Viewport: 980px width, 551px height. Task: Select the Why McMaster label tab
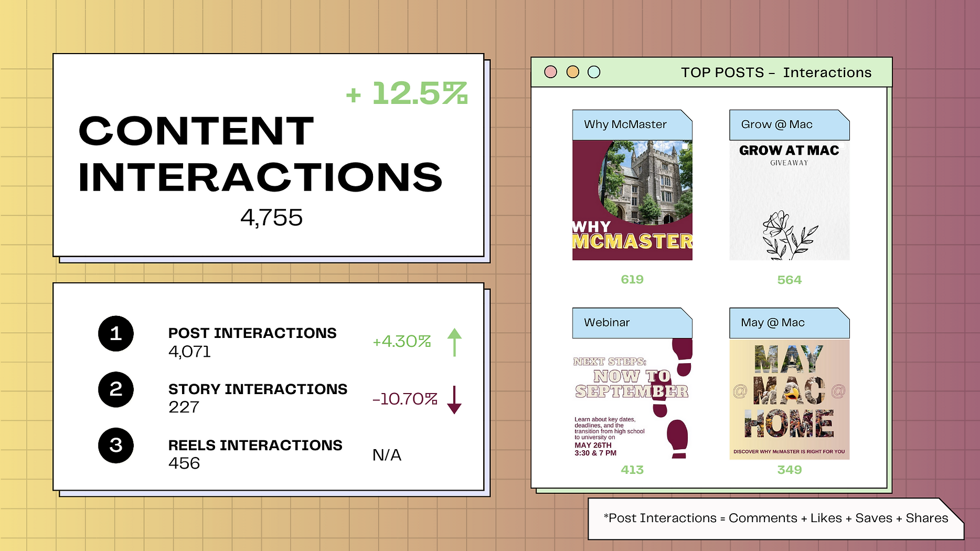coord(632,125)
